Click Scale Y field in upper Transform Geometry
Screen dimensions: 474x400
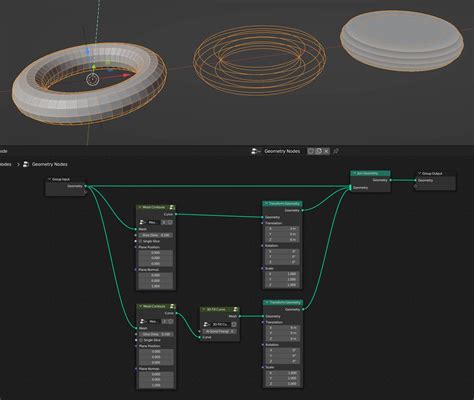tap(283, 279)
